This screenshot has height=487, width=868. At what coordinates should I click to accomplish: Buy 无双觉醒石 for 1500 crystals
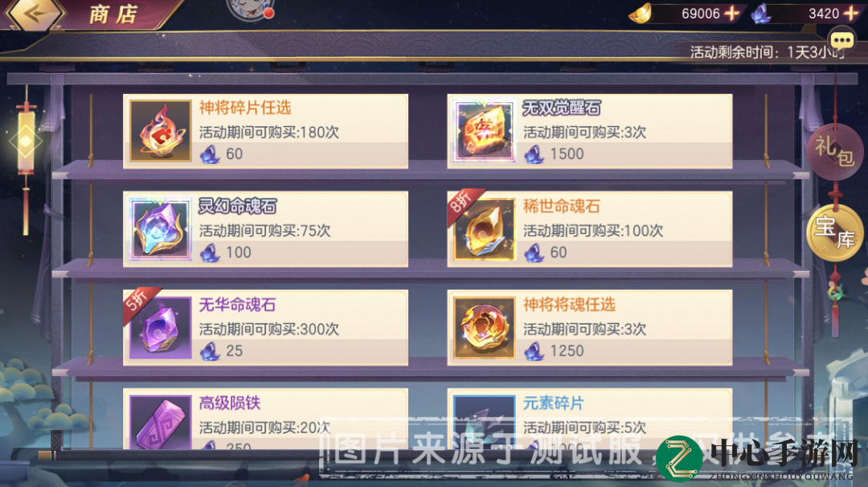[x=590, y=132]
